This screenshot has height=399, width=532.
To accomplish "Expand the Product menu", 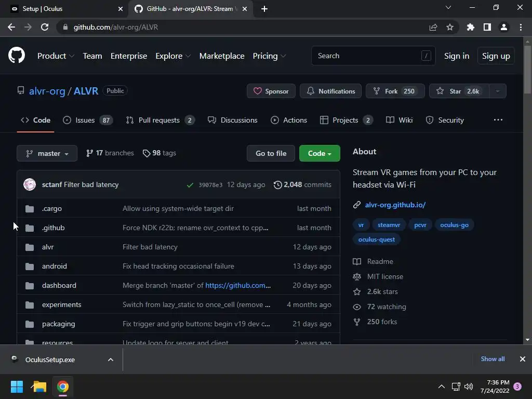I will 56,56.
